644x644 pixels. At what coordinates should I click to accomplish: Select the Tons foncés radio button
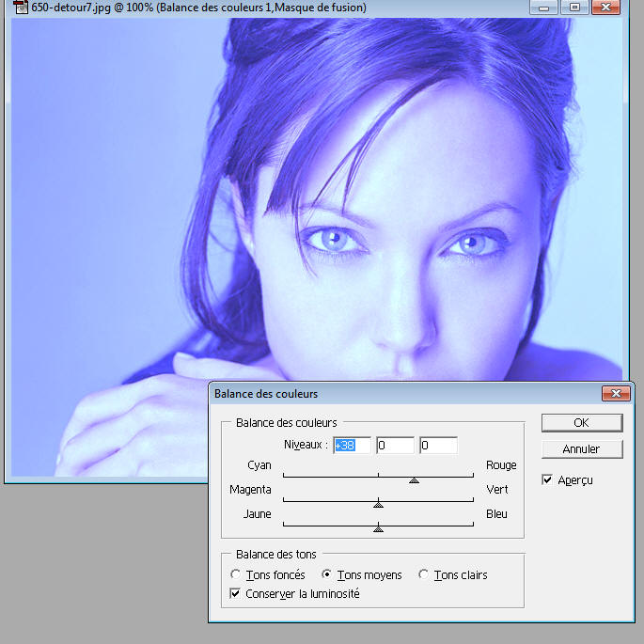[235, 574]
